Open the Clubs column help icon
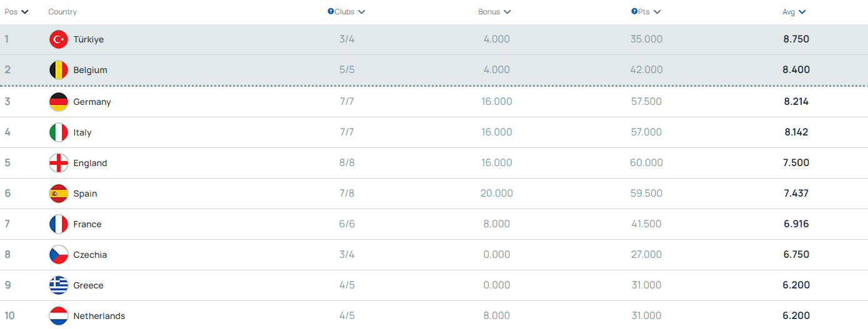This screenshot has width=868, height=329. pyautogui.click(x=331, y=11)
